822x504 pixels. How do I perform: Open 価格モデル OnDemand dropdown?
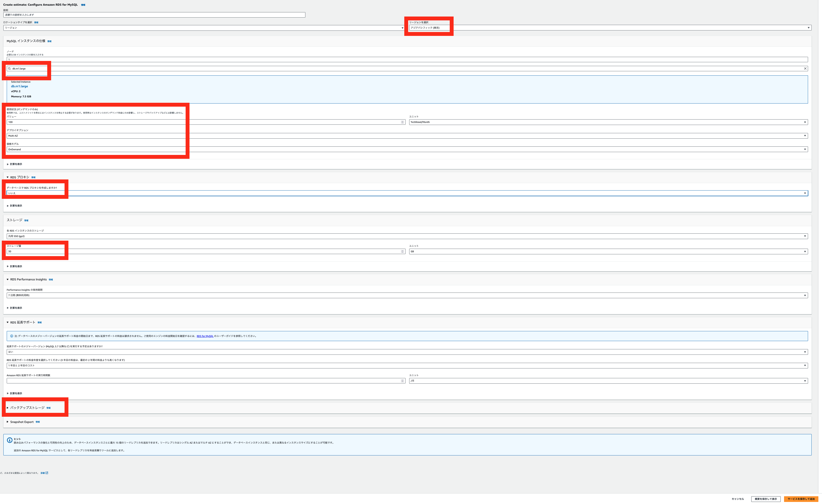point(407,149)
